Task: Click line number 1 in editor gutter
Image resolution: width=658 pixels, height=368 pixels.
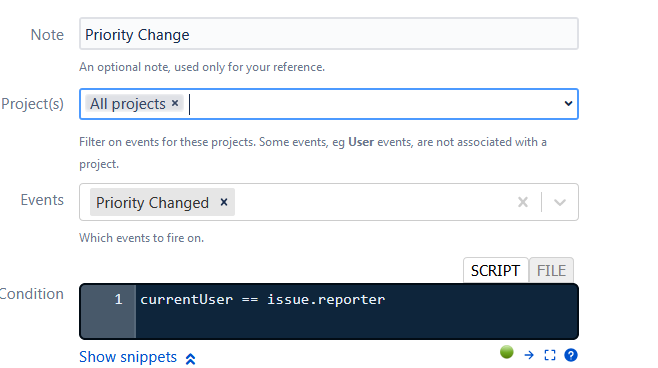Action: (118, 299)
